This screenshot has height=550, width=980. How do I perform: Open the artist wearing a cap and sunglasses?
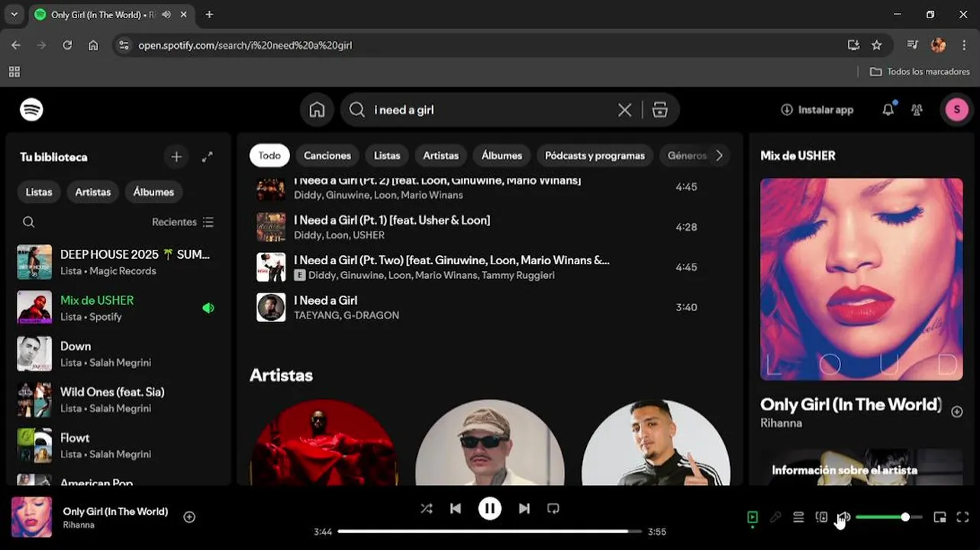tap(490, 443)
